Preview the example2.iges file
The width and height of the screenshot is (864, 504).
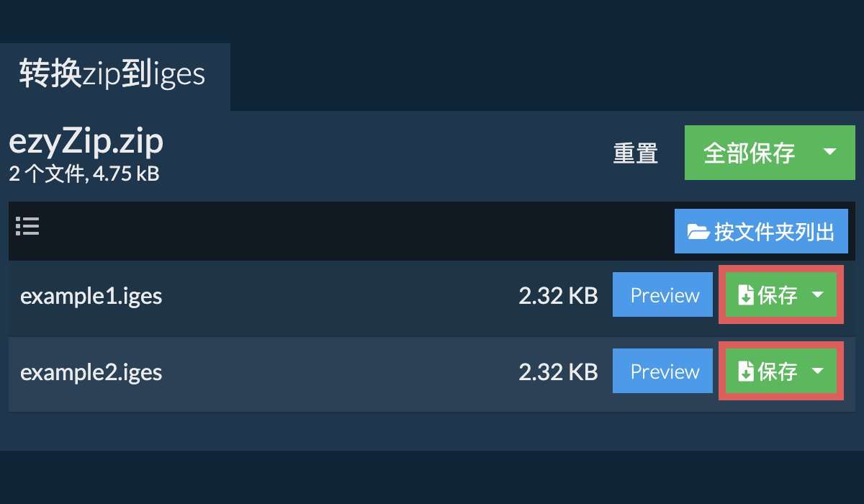[665, 372]
